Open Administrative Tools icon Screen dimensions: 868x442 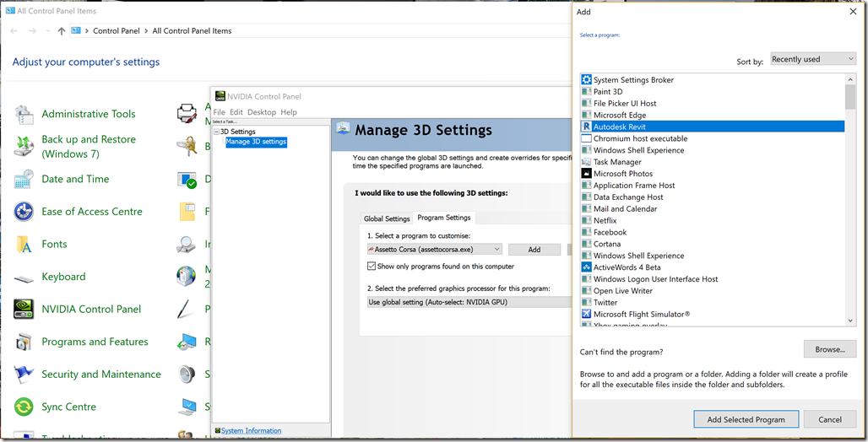(x=24, y=115)
